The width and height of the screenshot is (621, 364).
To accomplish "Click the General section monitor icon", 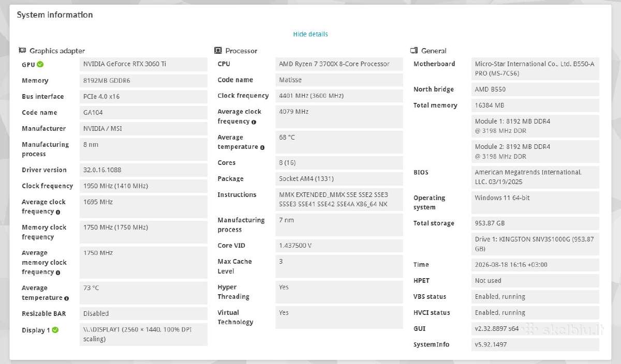I will click(413, 51).
